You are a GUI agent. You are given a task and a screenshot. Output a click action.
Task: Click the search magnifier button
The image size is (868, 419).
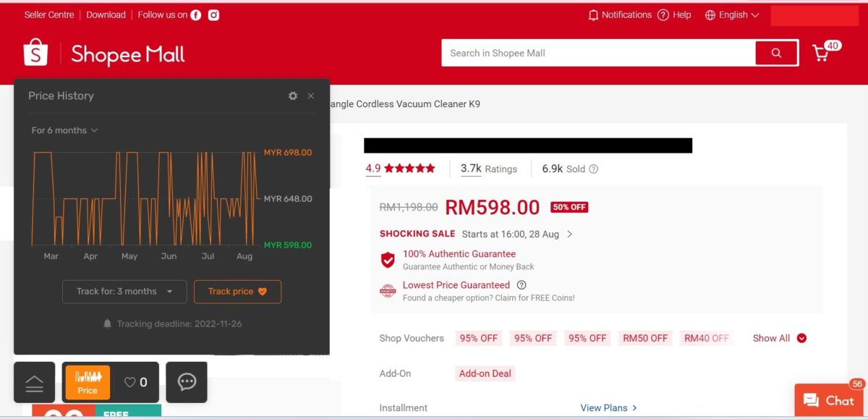[776, 53]
